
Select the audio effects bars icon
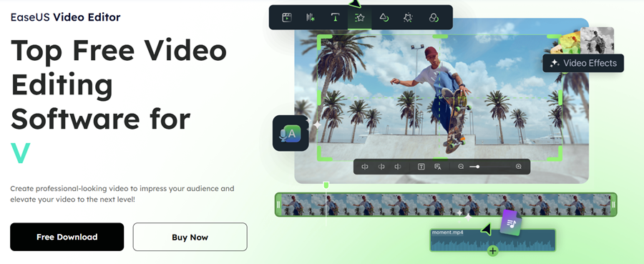(x=311, y=18)
